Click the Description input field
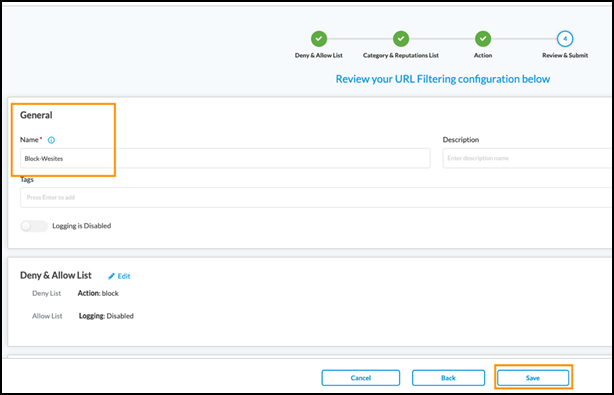 coord(527,158)
